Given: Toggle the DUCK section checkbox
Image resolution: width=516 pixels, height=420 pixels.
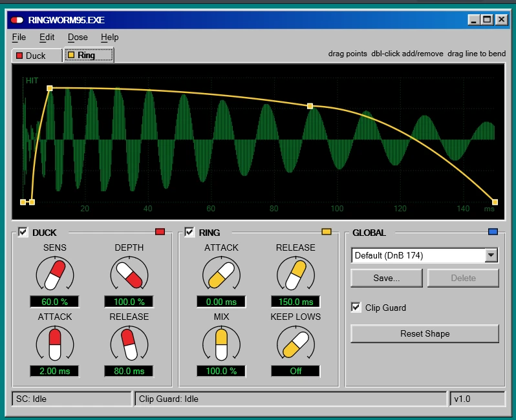Looking at the screenshot, I should [x=23, y=232].
